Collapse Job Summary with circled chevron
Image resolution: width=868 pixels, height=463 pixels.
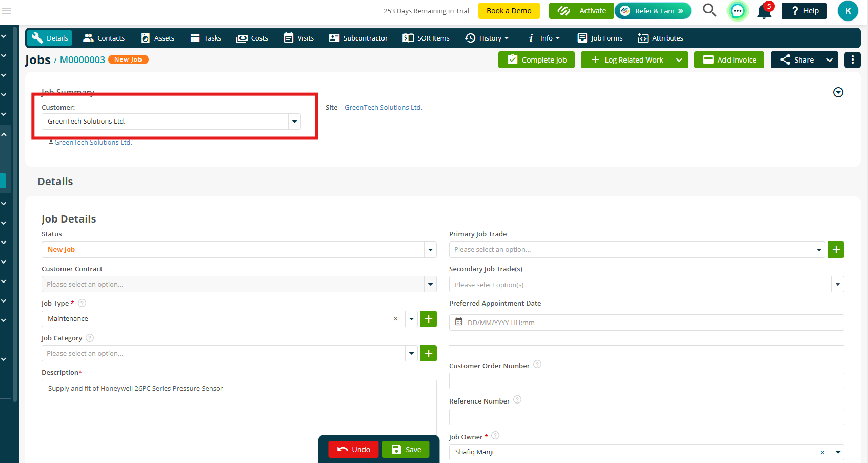[x=838, y=92]
